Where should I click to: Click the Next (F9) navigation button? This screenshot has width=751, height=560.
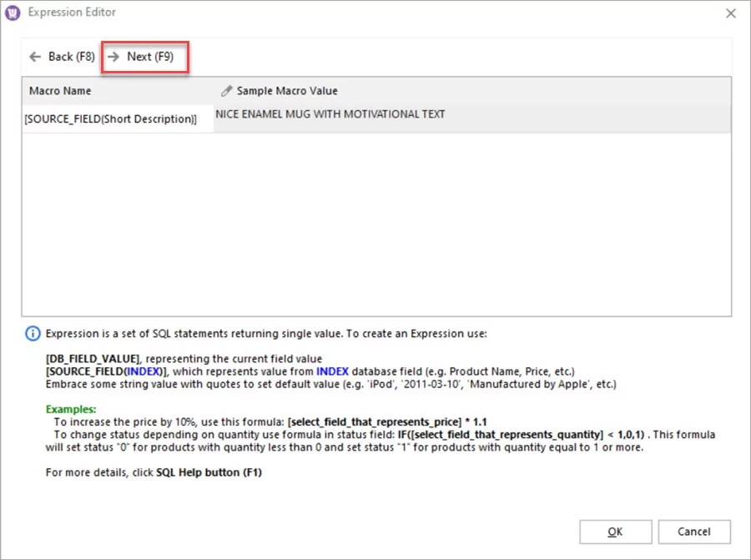pyautogui.click(x=144, y=56)
